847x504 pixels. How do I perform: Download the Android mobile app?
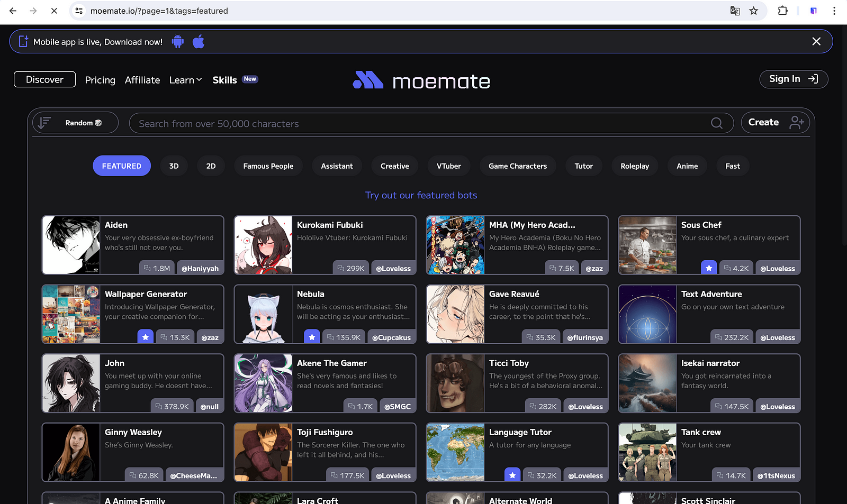point(178,42)
